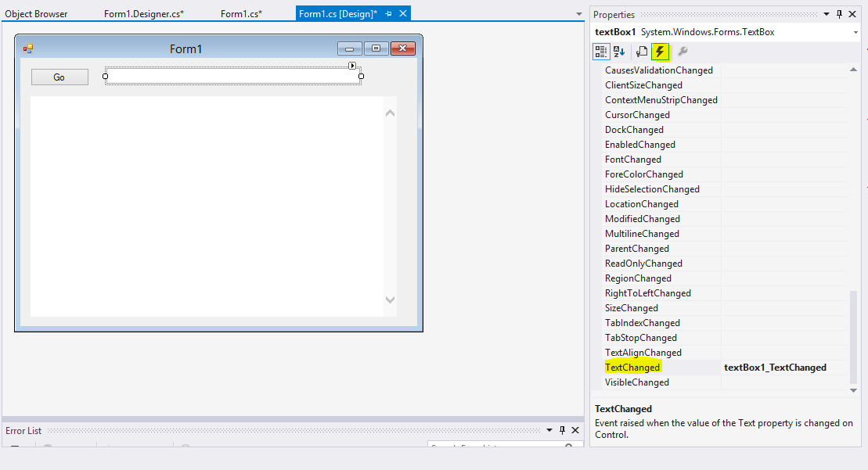Select the wrench Property Pages icon in Properties toolbar
The image size is (868, 470).
coord(680,52)
